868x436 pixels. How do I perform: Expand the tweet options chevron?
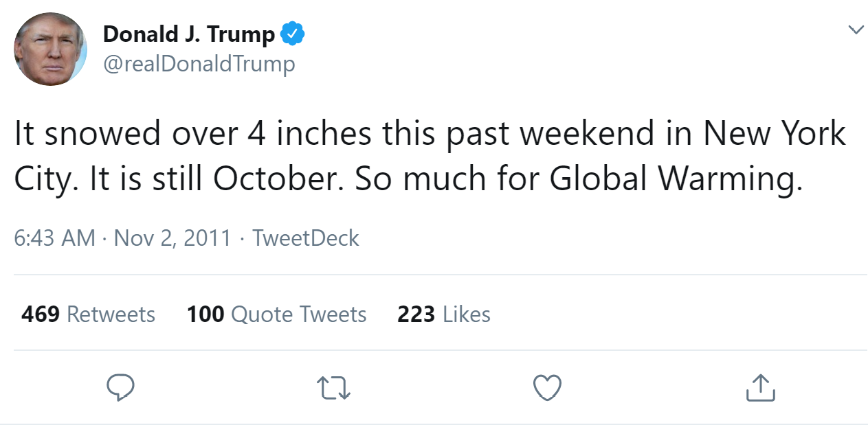tap(855, 30)
